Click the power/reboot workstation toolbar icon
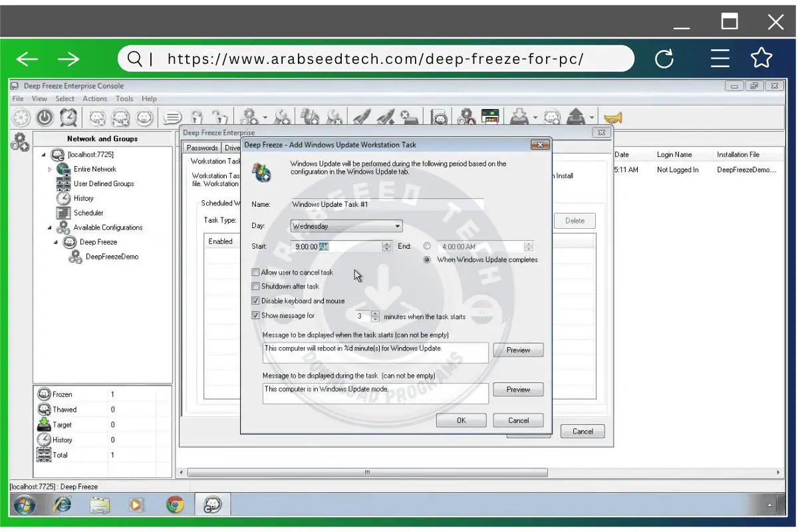Viewport: 798px width, 532px height. [45, 117]
